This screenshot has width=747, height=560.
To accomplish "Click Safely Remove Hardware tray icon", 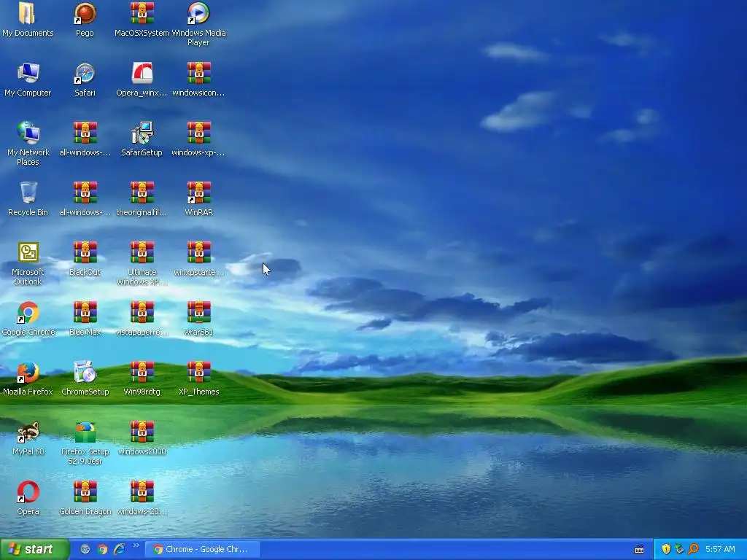I will 679,549.
